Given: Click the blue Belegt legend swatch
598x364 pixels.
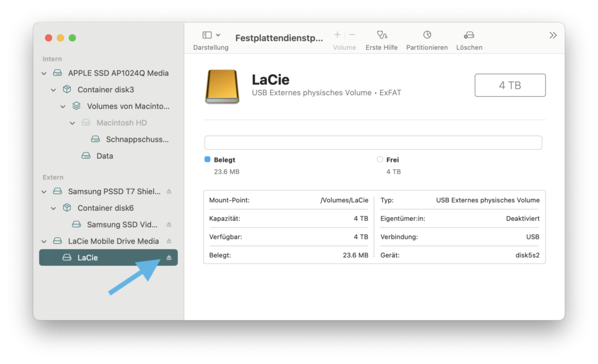Looking at the screenshot, I should point(207,159).
